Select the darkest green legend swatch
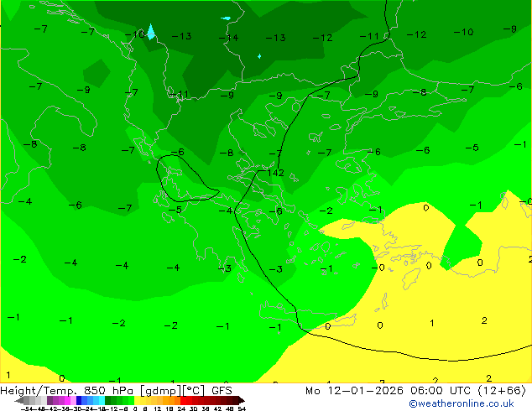 coord(108,401)
